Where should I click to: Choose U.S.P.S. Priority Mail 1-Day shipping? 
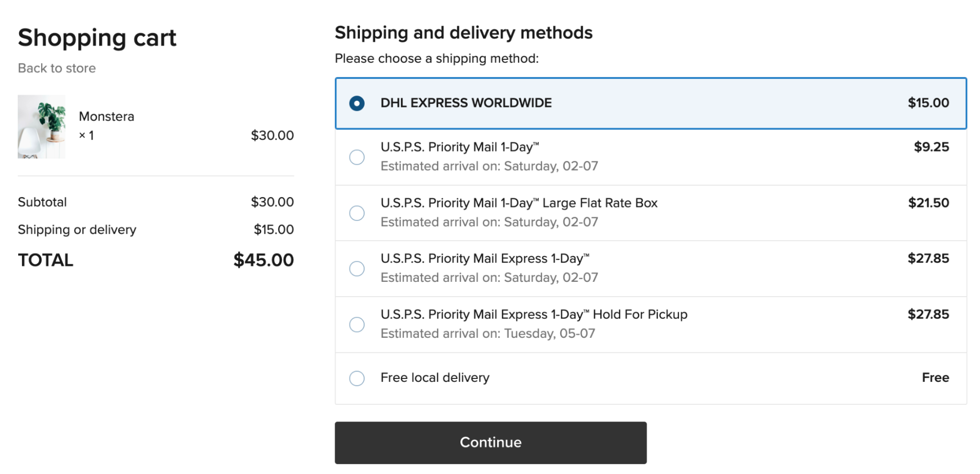pos(357,157)
